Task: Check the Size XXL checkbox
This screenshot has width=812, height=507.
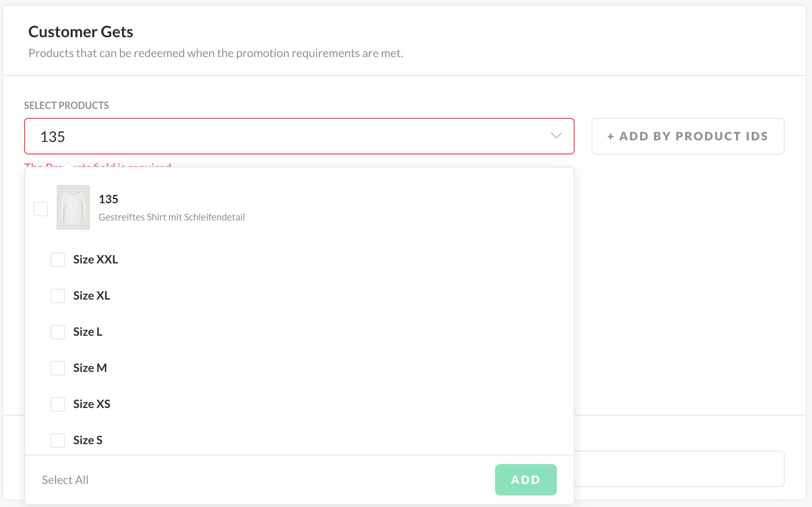Action: [58, 260]
